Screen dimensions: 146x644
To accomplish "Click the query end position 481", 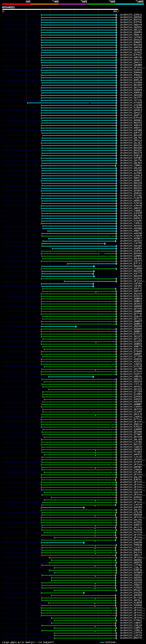I will click(x=115, y=11).
